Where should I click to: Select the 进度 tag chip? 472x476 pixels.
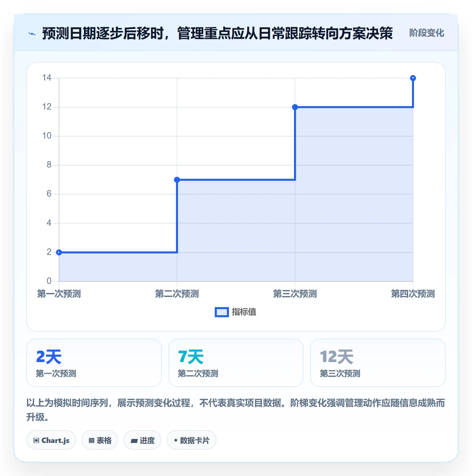pos(142,440)
